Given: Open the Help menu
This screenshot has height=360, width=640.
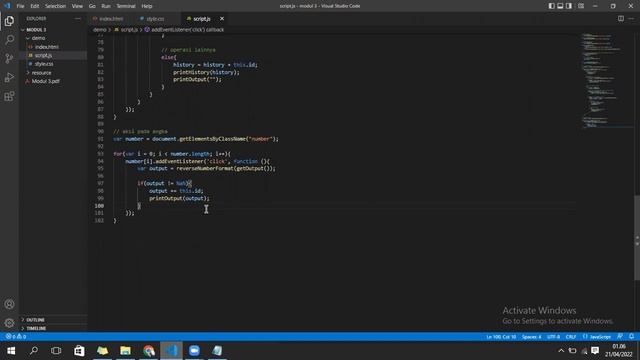Looking at the screenshot, I should click(147, 6).
